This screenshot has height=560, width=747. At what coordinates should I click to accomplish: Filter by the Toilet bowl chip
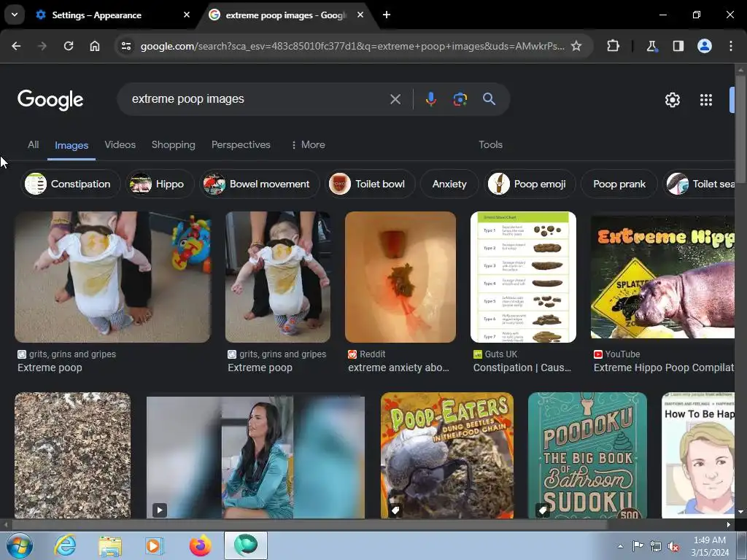tap(370, 184)
